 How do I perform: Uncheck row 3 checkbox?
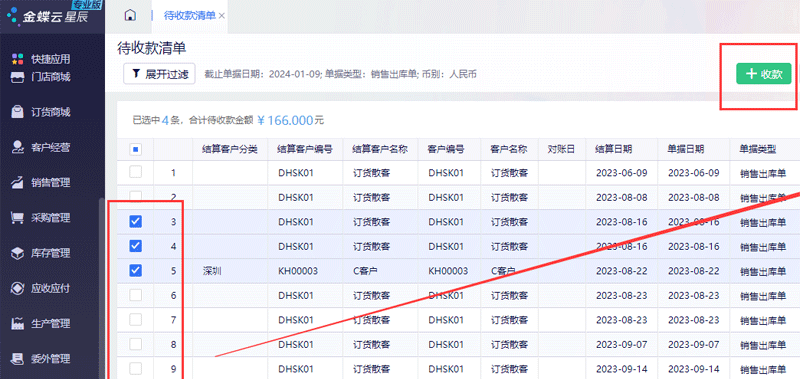[136, 221]
